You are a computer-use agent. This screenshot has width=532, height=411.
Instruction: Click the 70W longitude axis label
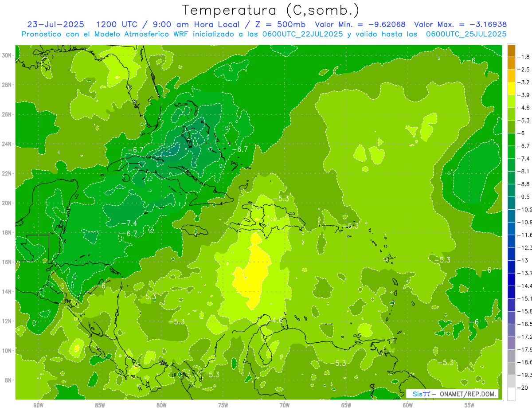click(x=285, y=405)
